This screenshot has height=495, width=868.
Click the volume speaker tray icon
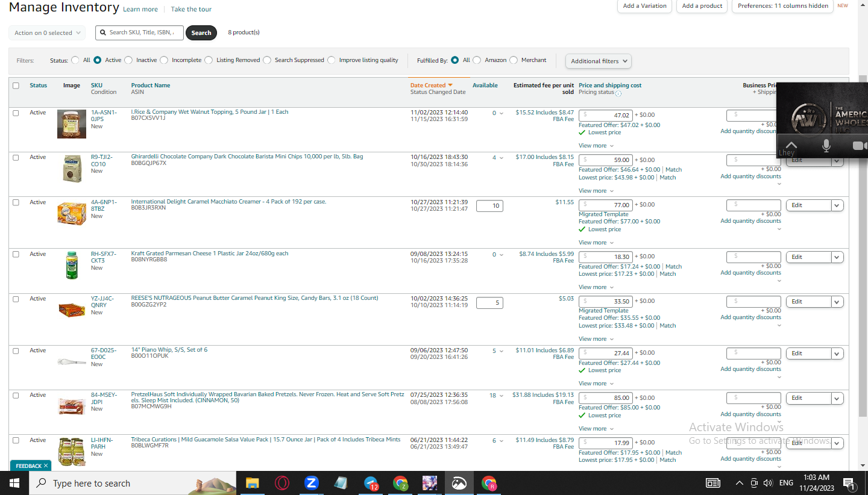[768, 483]
